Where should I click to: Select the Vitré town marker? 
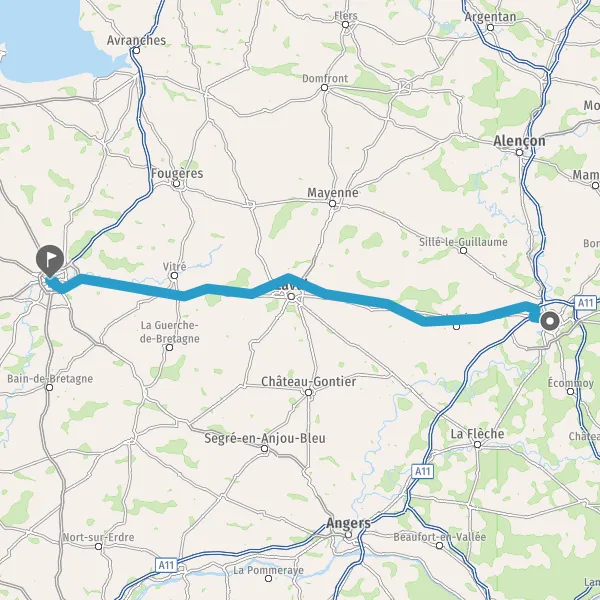[x=174, y=276]
